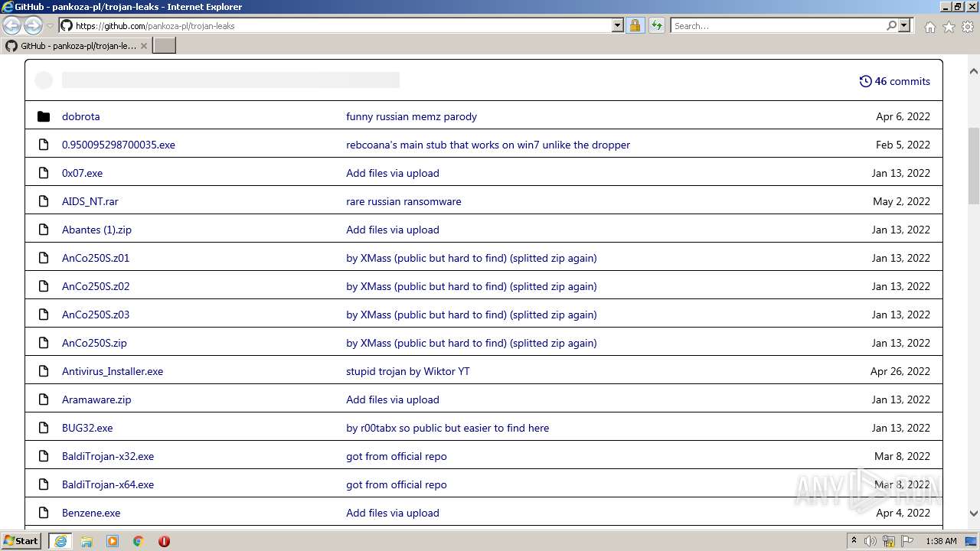Viewport: 980px width, 551px height.
Task: Close the GitHub tab
Action: tap(144, 46)
